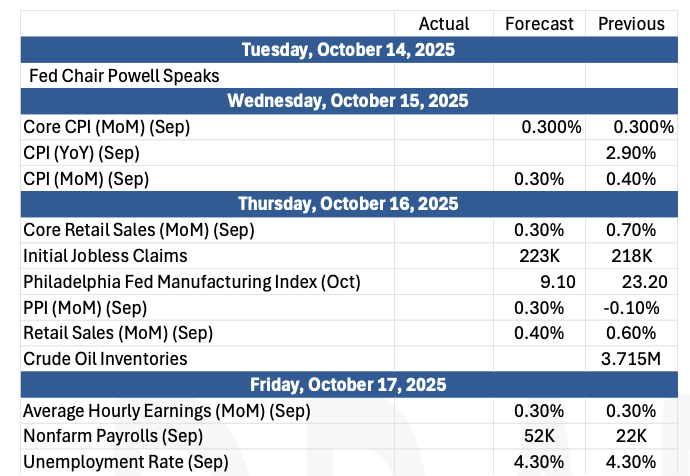Click the Core Retail Sales (MoM) label
Image resolution: width=690 pixels, height=476 pixels.
(x=138, y=230)
